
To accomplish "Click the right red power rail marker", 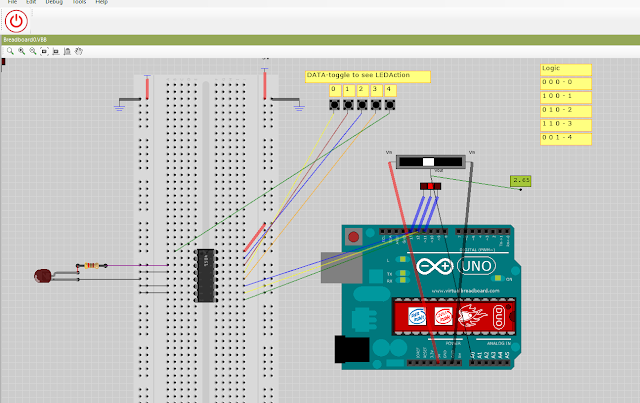I will [265, 84].
